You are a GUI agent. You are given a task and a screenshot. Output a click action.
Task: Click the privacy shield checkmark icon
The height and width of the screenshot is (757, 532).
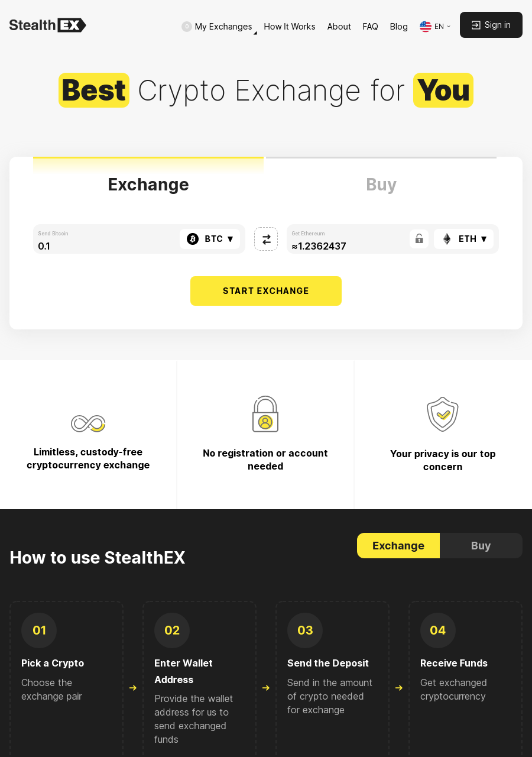tap(443, 414)
